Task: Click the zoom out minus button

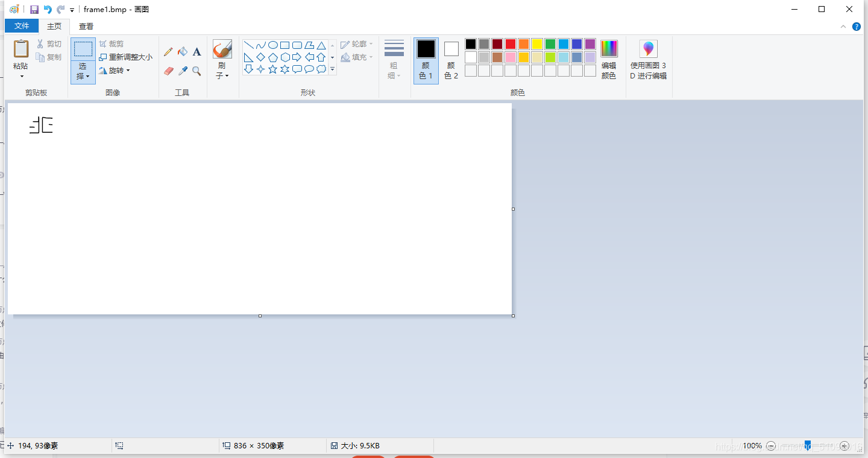Action: [770, 446]
